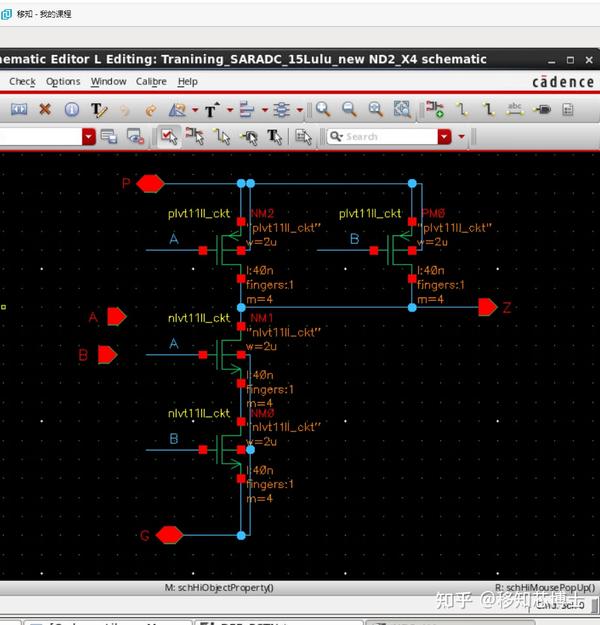Expand the Align dropdown arrow
Image resolution: width=600 pixels, height=625 pixels.
click(x=265, y=110)
